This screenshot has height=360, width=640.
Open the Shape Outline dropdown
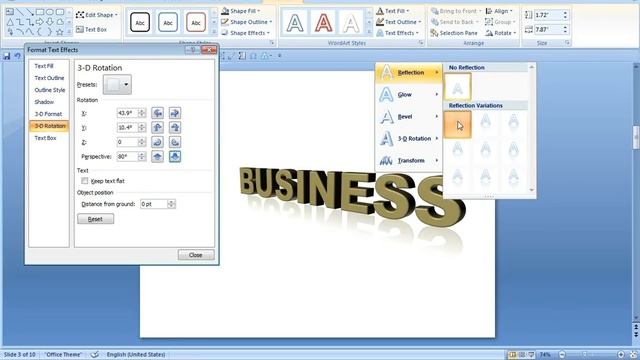(246, 22)
